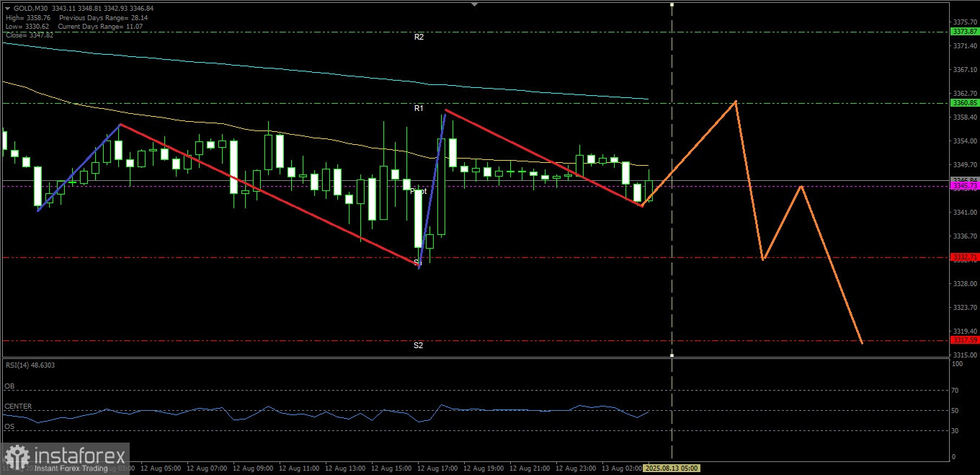Click the RSI scale value 70

(956, 391)
